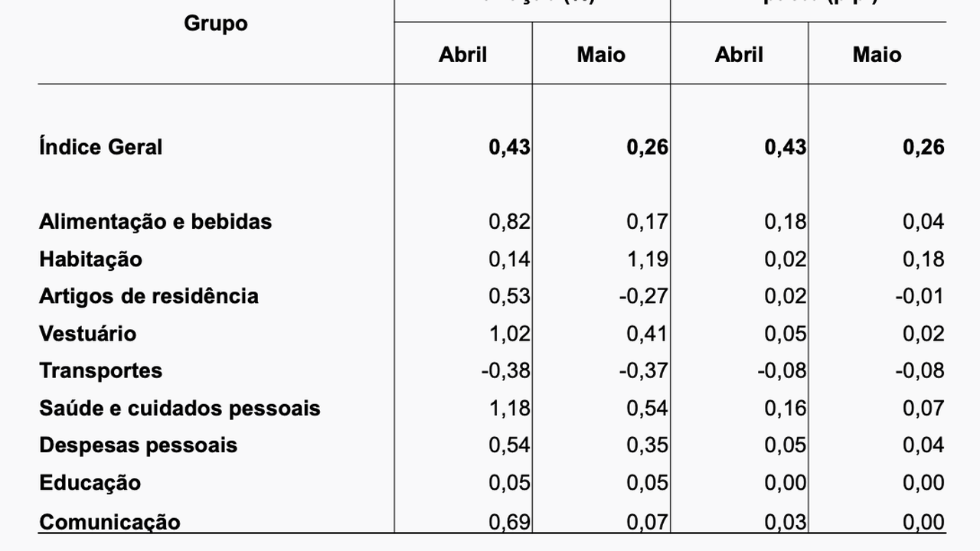Image resolution: width=980 pixels, height=551 pixels.
Task: Select the Educação row label
Action: pos(90,483)
